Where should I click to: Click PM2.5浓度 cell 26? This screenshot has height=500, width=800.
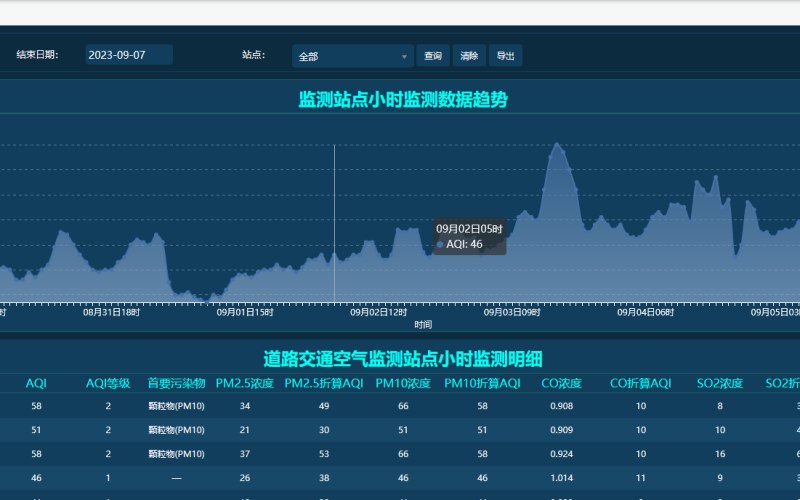click(245, 478)
